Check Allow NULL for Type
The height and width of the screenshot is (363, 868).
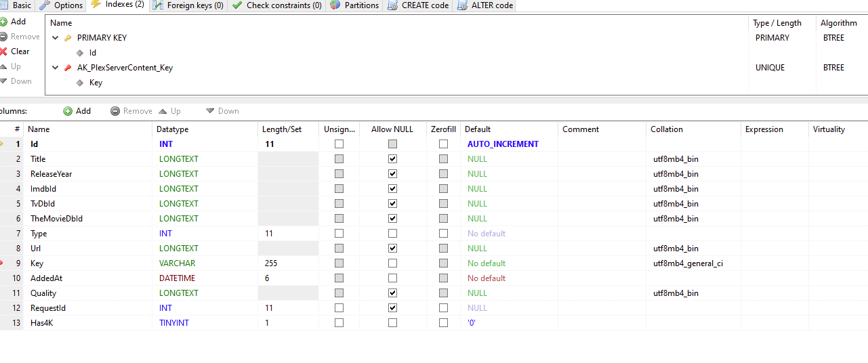coord(392,234)
